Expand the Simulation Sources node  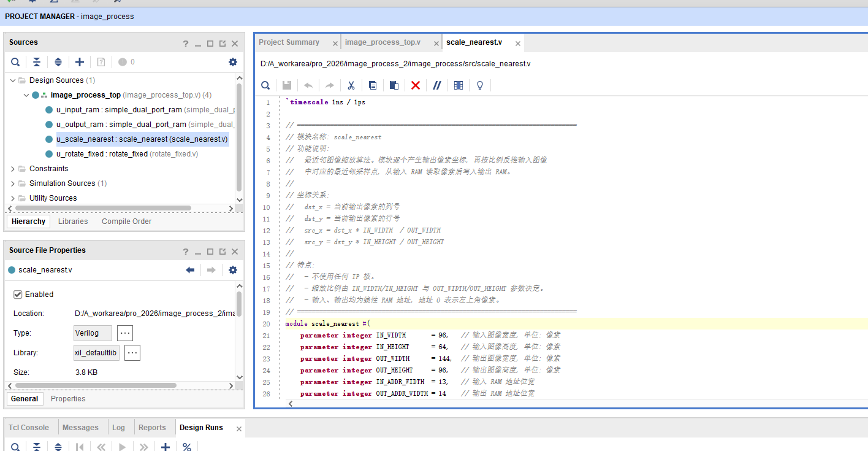(13, 183)
